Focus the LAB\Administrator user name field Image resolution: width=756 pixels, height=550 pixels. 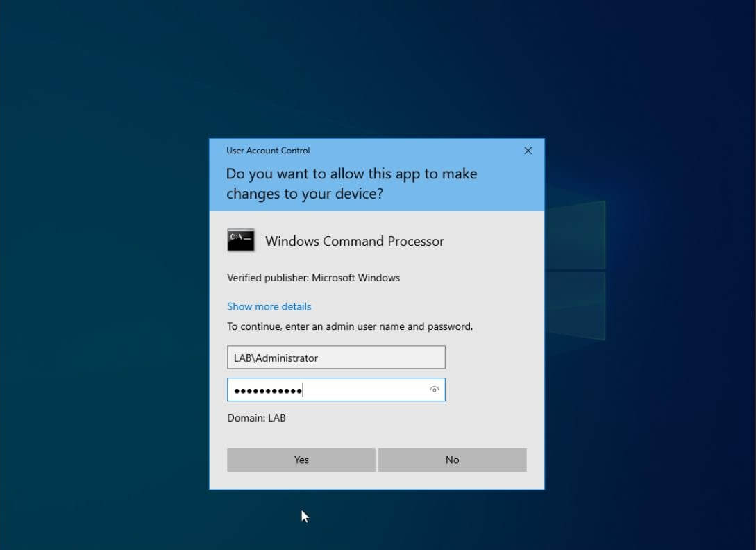(x=336, y=358)
